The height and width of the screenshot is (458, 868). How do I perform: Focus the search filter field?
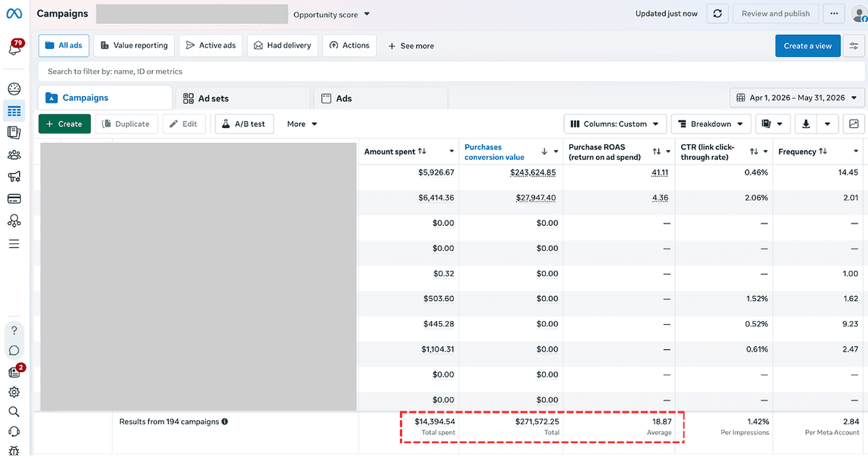pyautogui.click(x=451, y=71)
